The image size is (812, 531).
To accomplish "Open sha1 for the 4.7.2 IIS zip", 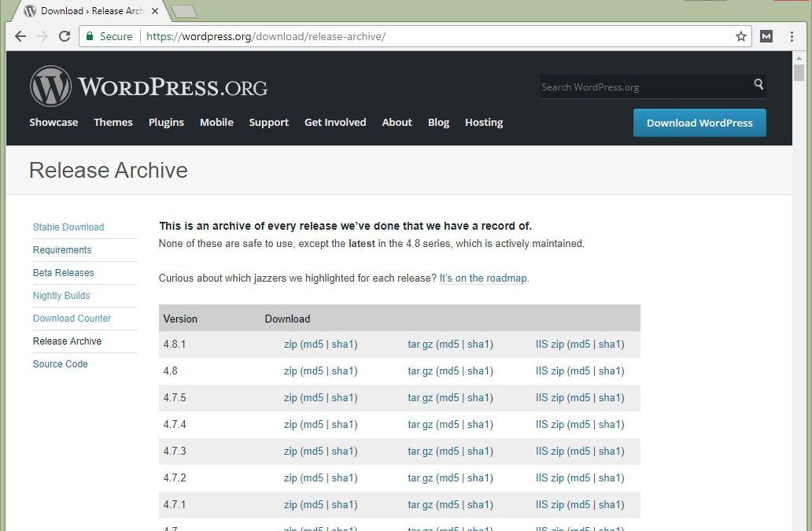I will [610, 478].
